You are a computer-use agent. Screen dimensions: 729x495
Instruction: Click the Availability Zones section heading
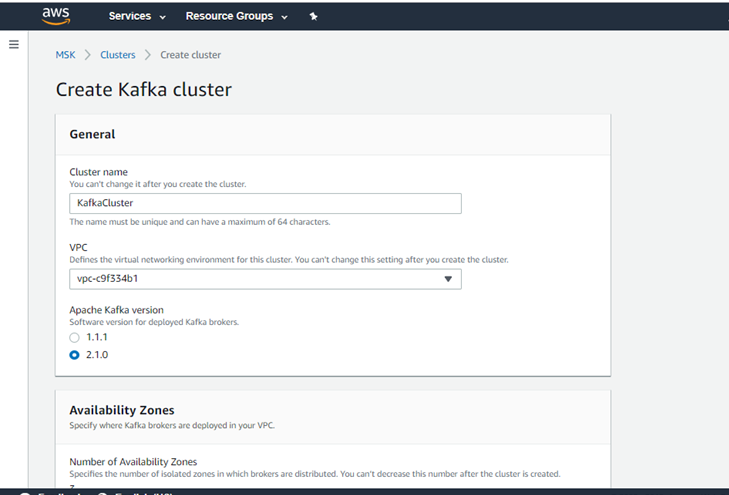tap(122, 410)
